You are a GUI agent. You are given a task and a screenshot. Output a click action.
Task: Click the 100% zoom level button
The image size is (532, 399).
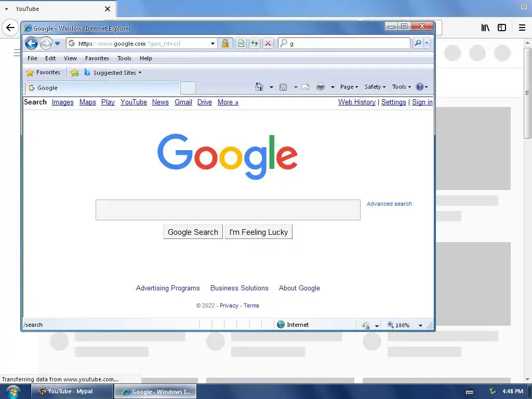point(398,325)
